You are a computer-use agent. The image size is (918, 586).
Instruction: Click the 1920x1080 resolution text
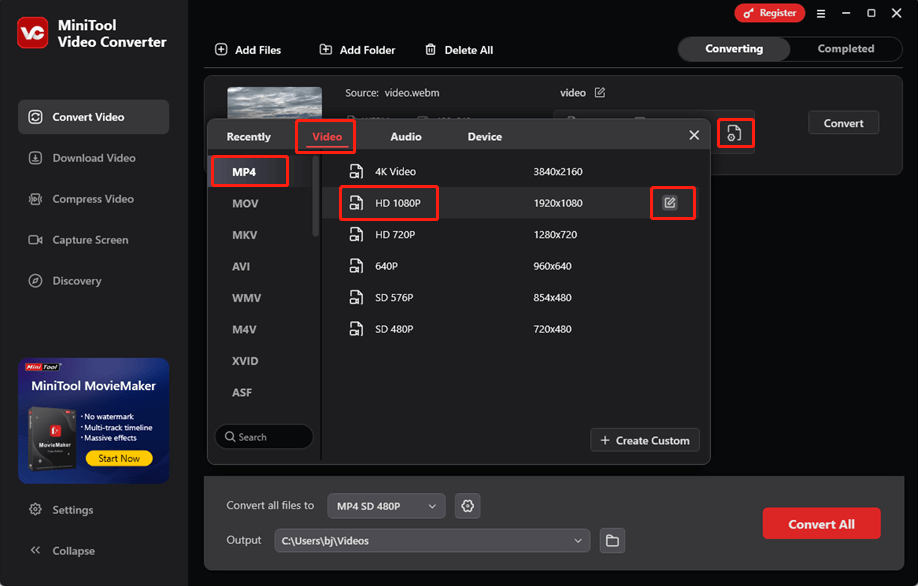tap(558, 203)
